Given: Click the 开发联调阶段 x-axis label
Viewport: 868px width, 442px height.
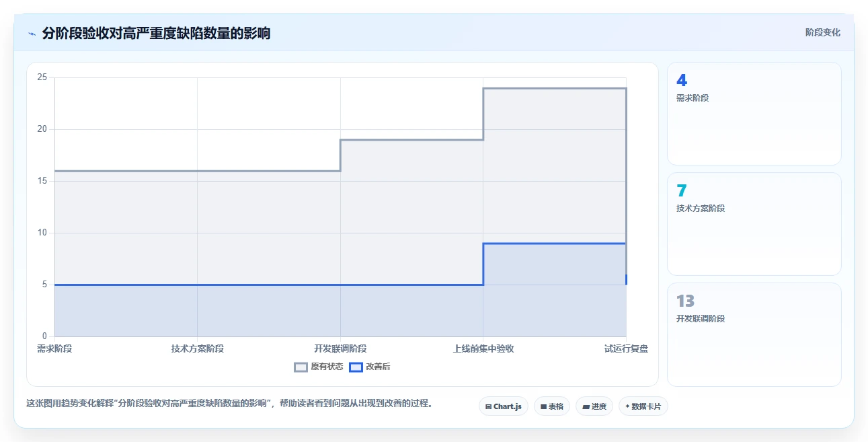Looking at the screenshot, I should (340, 348).
